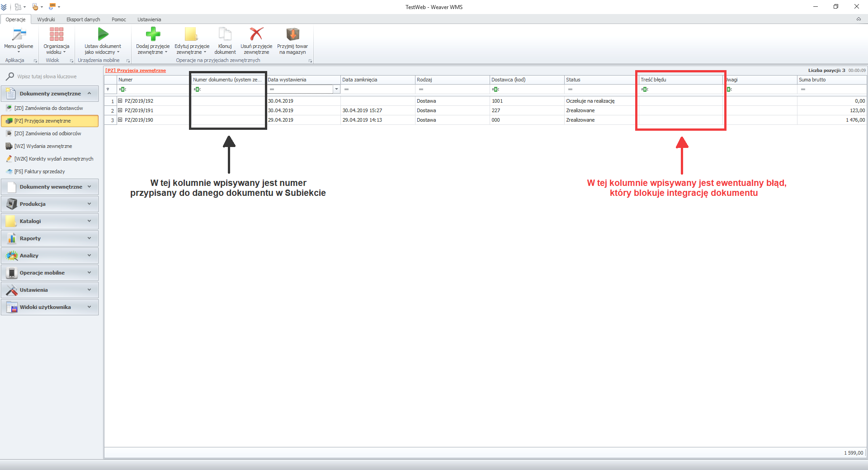The width and height of the screenshot is (868, 470).
Task: Open [FS] Faktury sprzedaży list
Action: (x=39, y=171)
